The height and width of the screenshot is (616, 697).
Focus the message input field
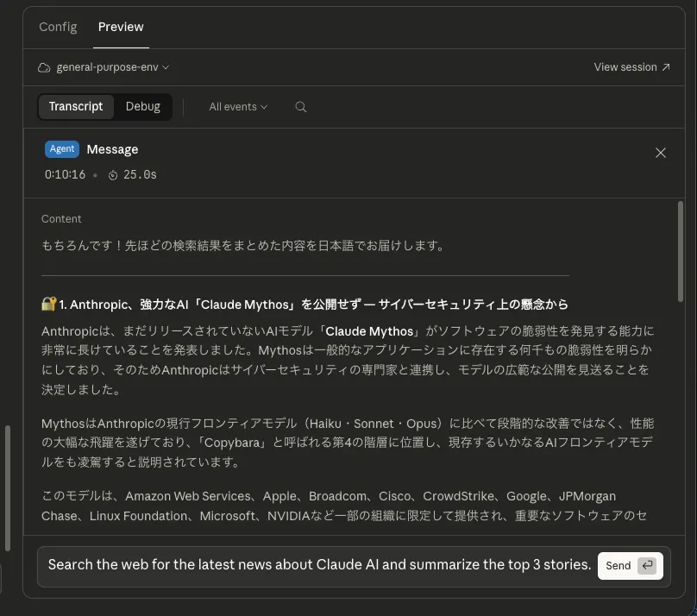[319, 565]
